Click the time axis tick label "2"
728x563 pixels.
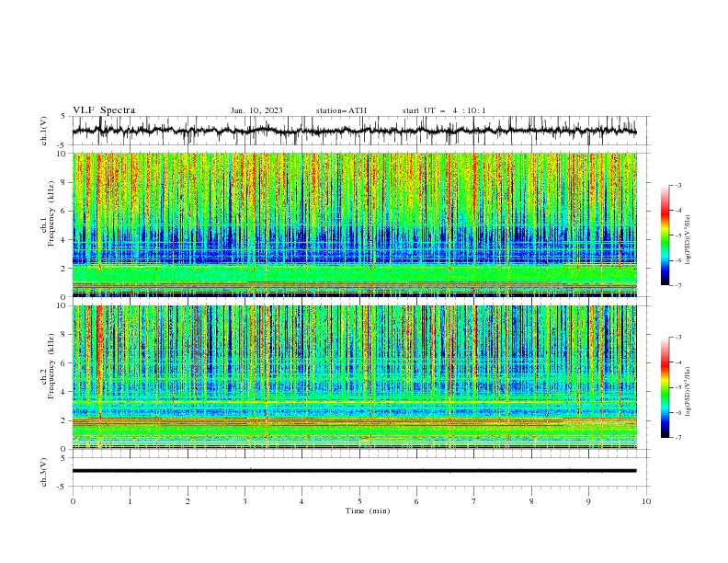pyautogui.click(x=188, y=501)
